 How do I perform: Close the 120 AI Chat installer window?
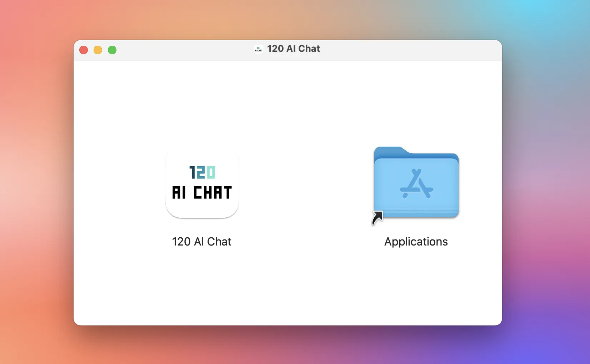[84, 50]
